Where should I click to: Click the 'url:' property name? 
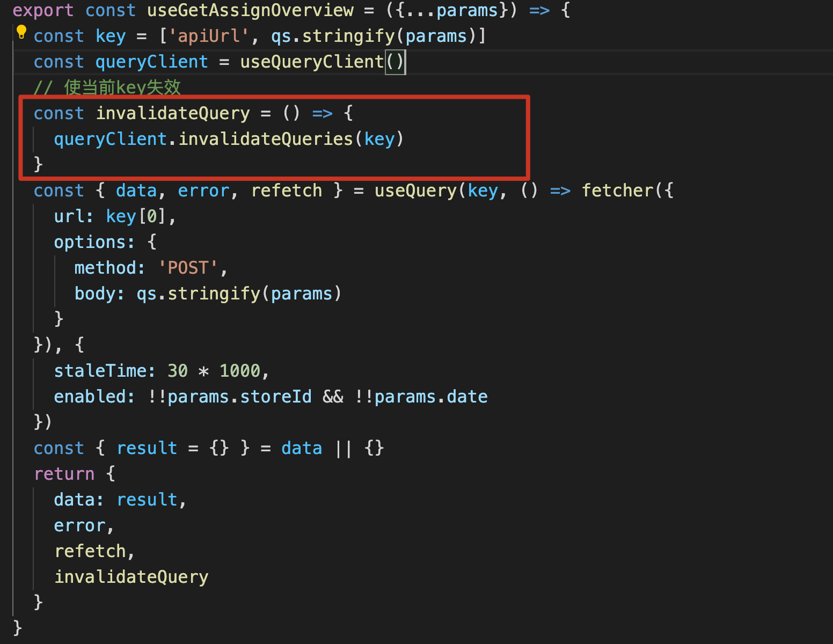click(x=74, y=216)
